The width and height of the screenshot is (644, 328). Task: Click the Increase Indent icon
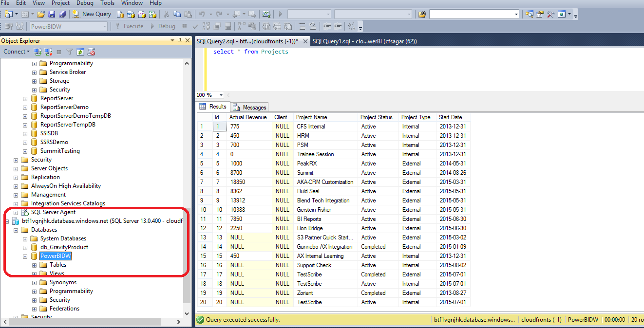[x=339, y=26]
